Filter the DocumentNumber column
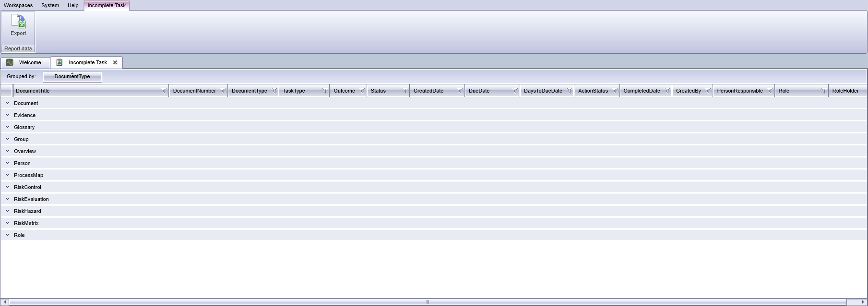 coord(223,91)
